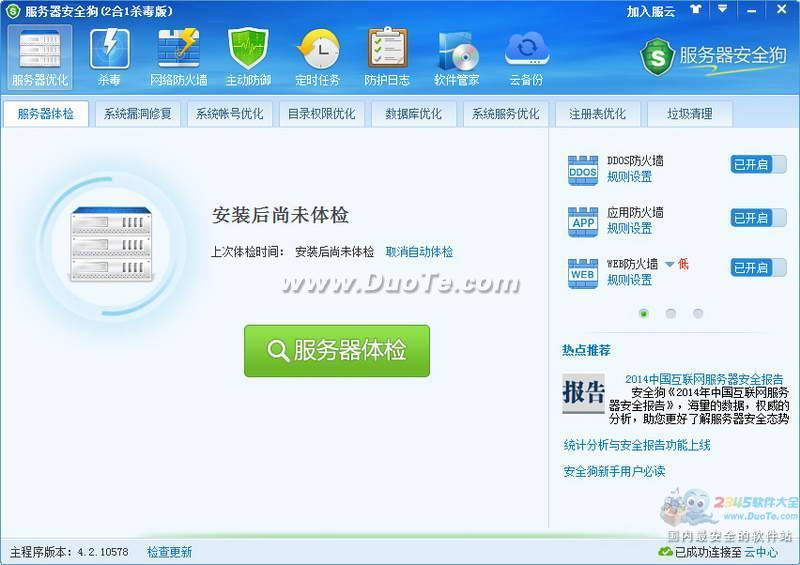Toggle the DDOS防火墙 已开启 switch
This screenshot has width=800, height=565.
758,164
